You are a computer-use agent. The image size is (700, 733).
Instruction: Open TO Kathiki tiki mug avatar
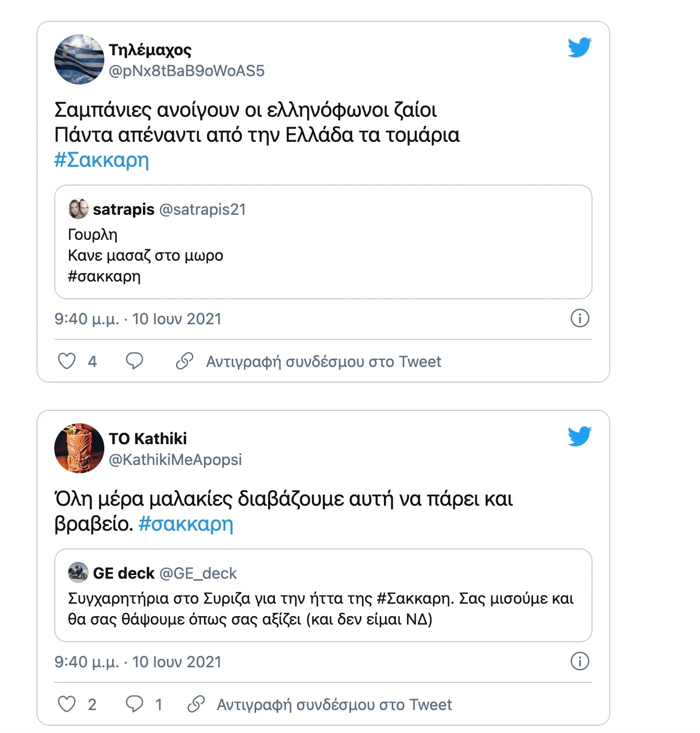pos(79,448)
